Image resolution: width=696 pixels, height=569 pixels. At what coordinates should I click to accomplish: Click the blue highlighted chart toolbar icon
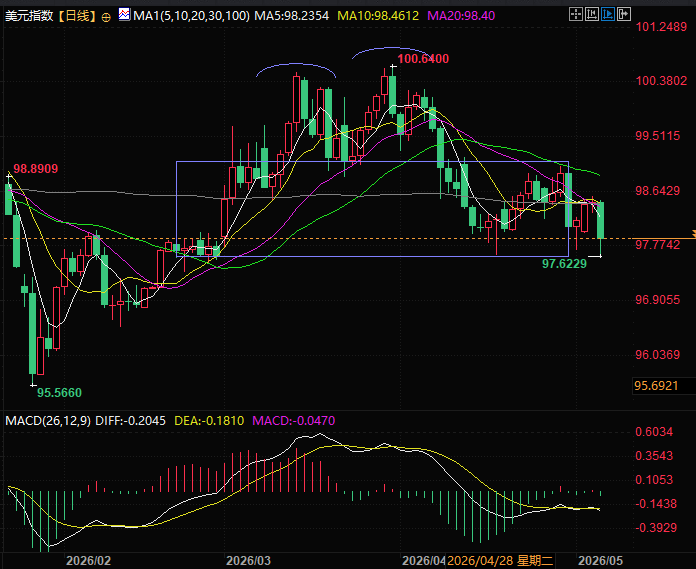tap(608, 15)
